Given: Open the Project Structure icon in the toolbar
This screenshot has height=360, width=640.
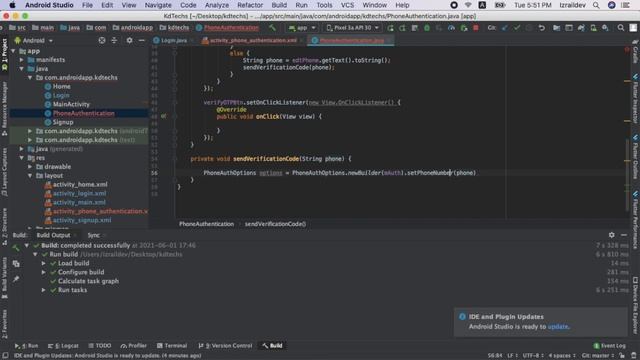Looking at the screenshot, I should click(x=556, y=28).
